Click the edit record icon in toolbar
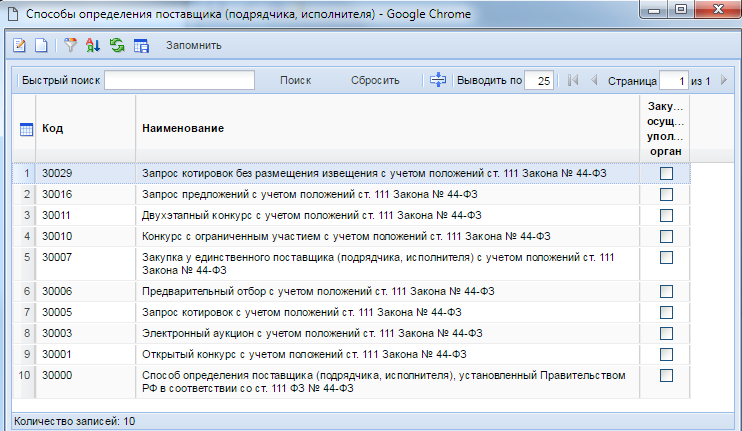Image resolution: width=742 pixels, height=431 pixels. point(20,46)
